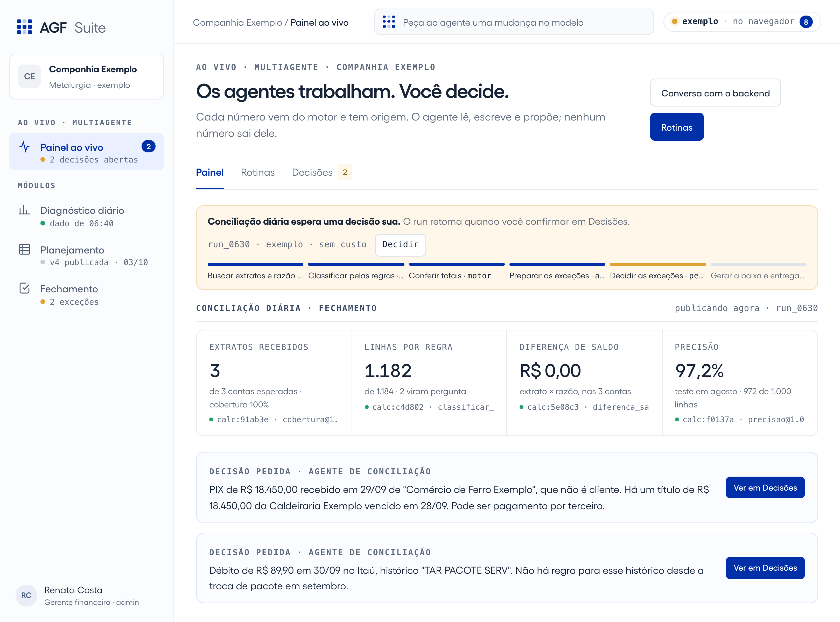Image resolution: width=840 pixels, height=622 pixels.
Task: Click the Conversa com o backend button
Action: click(x=715, y=93)
